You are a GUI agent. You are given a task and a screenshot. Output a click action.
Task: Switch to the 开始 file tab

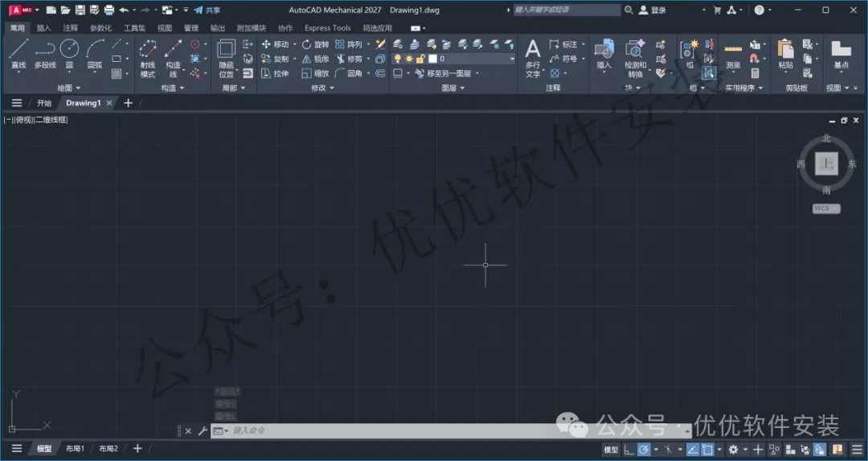click(x=44, y=103)
